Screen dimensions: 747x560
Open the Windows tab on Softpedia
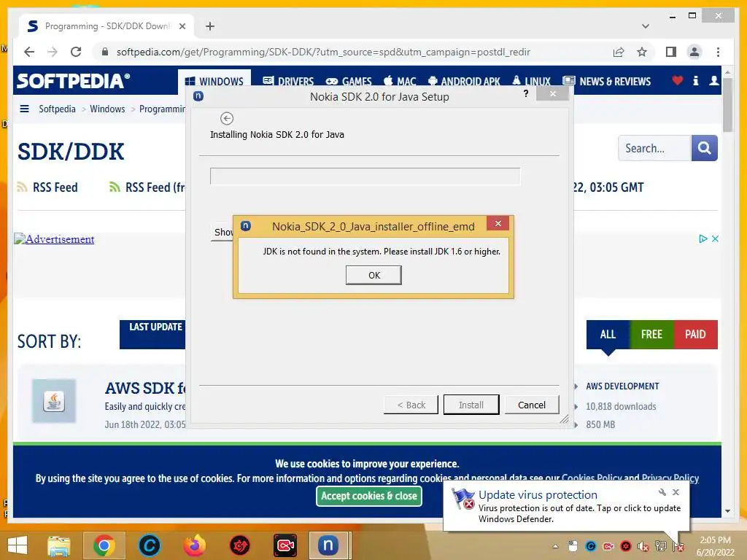214,82
